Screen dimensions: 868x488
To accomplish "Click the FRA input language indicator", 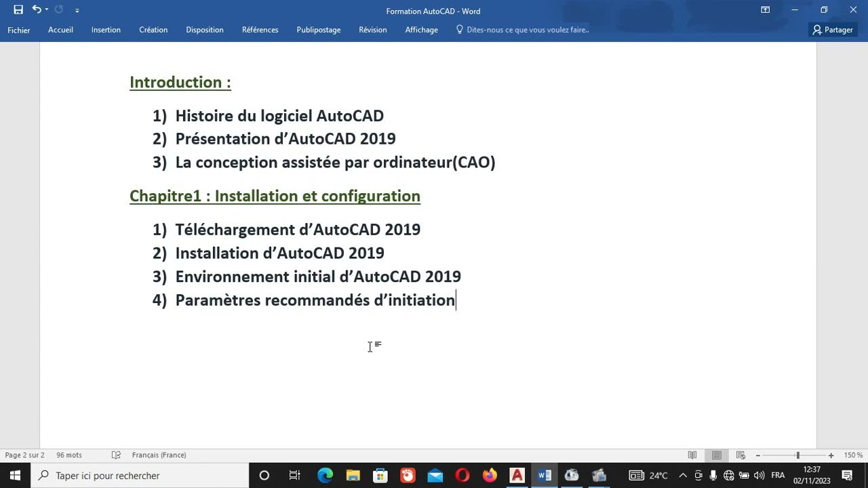I will click(x=778, y=476).
